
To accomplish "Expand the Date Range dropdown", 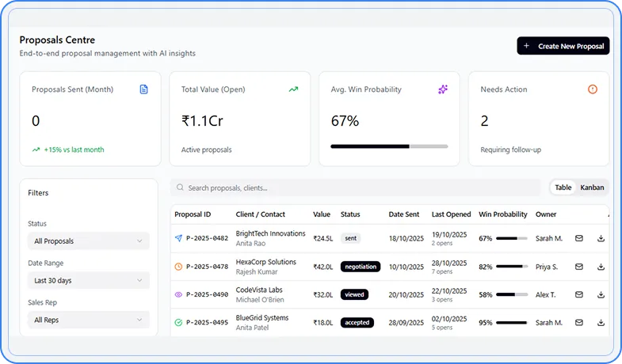I will (88, 280).
